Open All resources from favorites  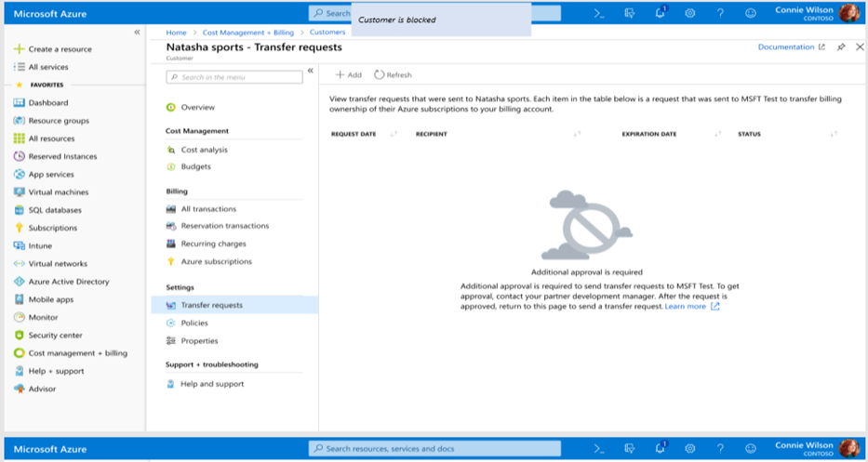[45, 139]
